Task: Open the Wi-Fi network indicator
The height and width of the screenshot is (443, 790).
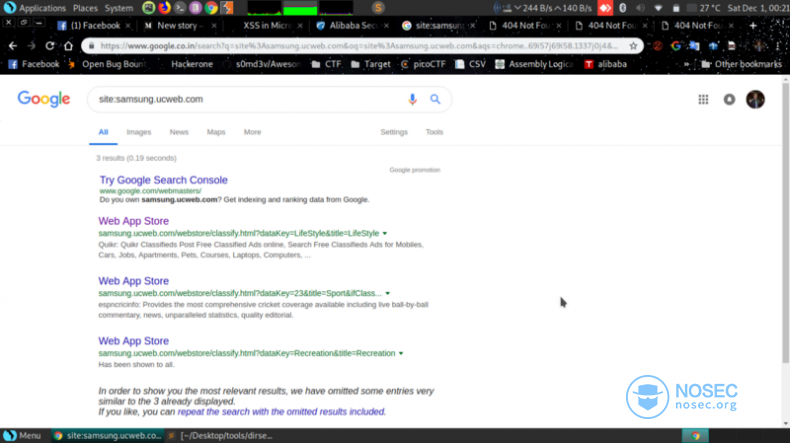Action: coord(658,8)
